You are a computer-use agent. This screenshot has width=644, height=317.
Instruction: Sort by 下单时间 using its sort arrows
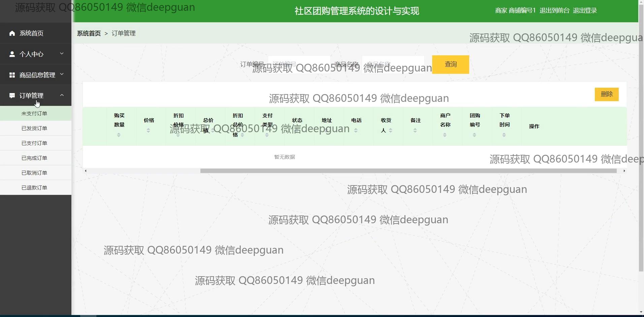(504, 135)
